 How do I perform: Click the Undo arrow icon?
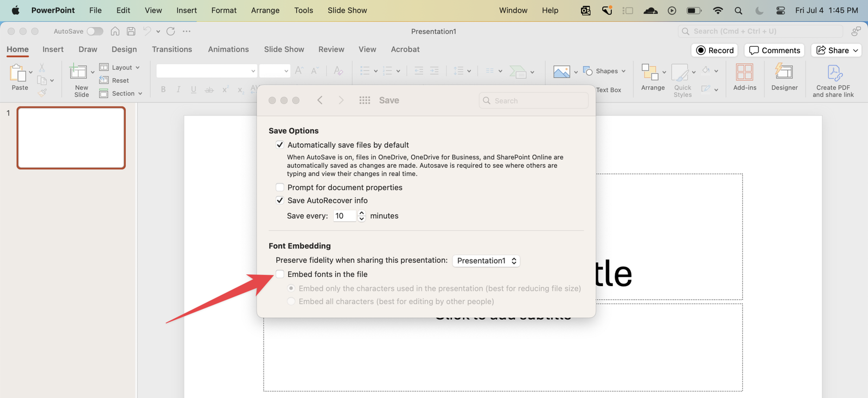tap(146, 31)
